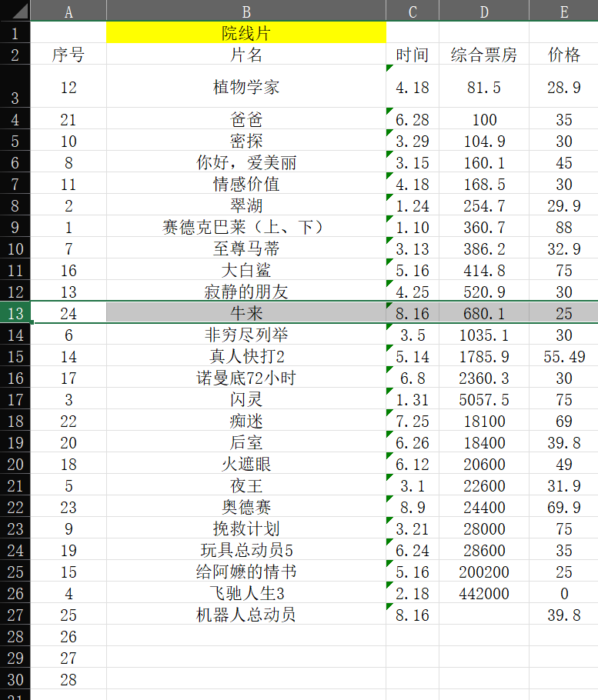Click time cell 6.28
Screen dimensions: 598x700
413,120
